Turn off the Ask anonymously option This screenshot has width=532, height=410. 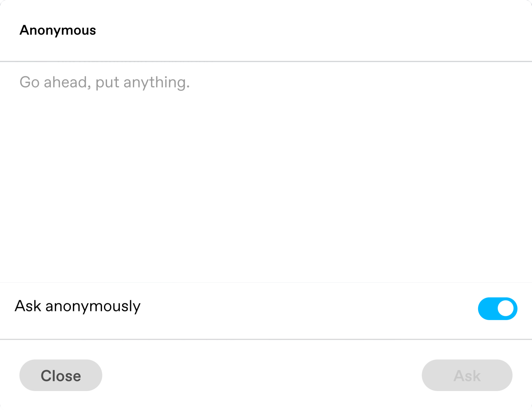[497, 309]
